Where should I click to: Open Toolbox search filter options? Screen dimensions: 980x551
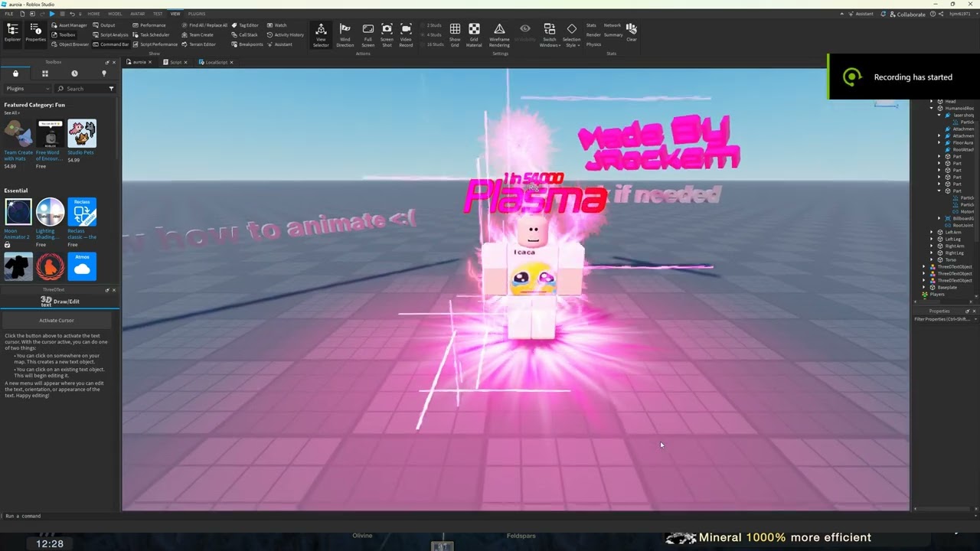[x=111, y=89]
